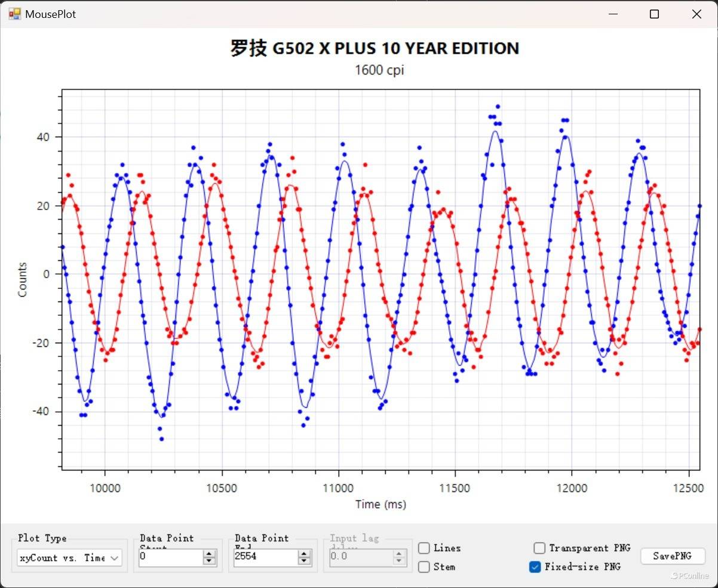The width and height of the screenshot is (718, 588).
Task: Close the MousePlot window
Action: pyautogui.click(x=696, y=14)
